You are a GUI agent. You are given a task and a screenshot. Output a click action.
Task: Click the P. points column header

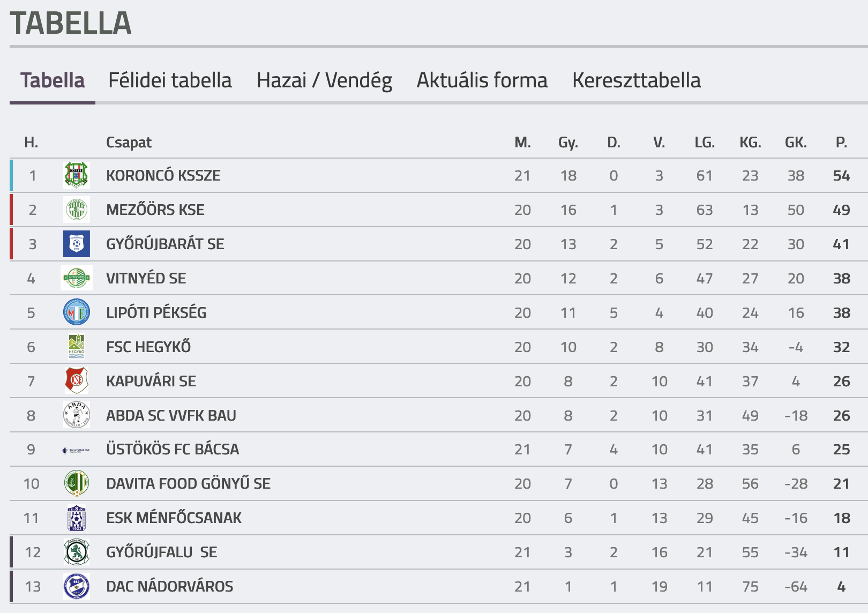tap(841, 143)
